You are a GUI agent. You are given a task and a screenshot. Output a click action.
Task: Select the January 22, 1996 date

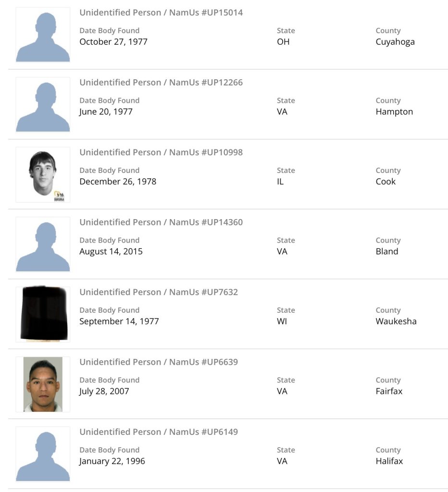point(112,461)
